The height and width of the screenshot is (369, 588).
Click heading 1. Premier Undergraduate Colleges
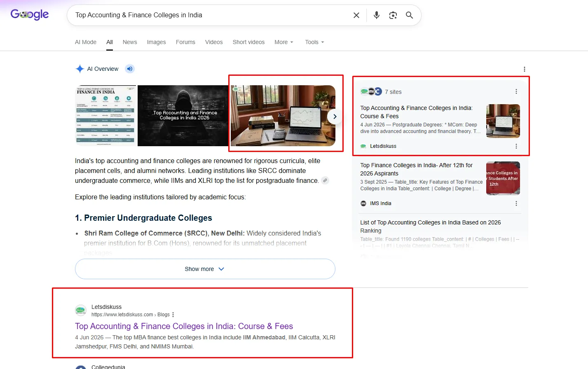(x=143, y=218)
